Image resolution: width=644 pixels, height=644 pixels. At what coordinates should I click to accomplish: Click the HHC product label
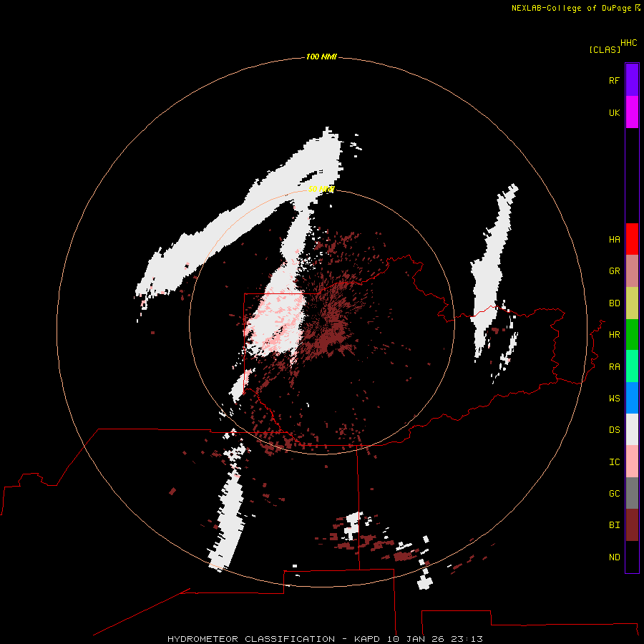(x=629, y=43)
